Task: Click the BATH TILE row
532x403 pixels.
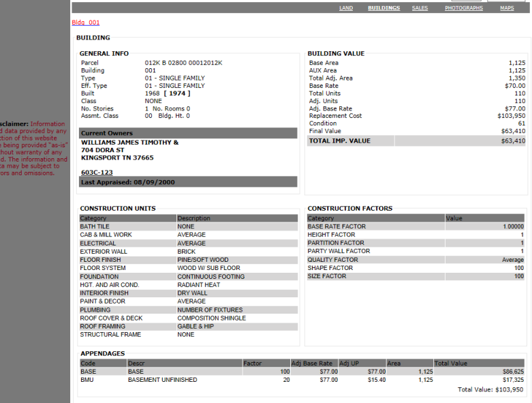Action: tap(189, 226)
